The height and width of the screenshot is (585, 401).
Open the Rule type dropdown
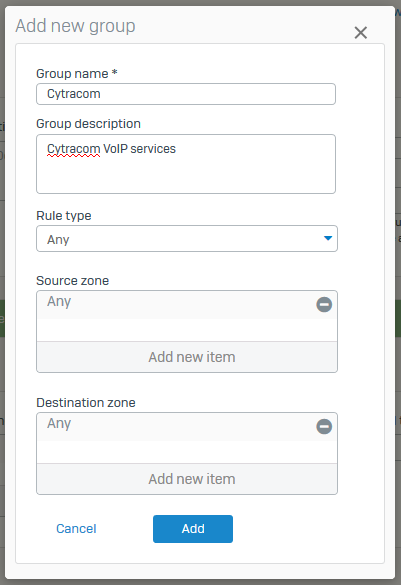click(x=187, y=238)
